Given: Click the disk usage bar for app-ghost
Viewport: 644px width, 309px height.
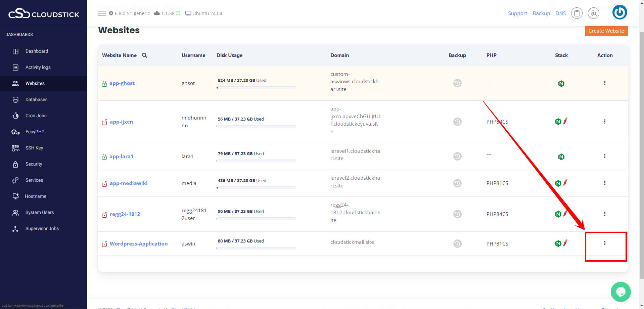Looking at the screenshot, I should pos(256,88).
